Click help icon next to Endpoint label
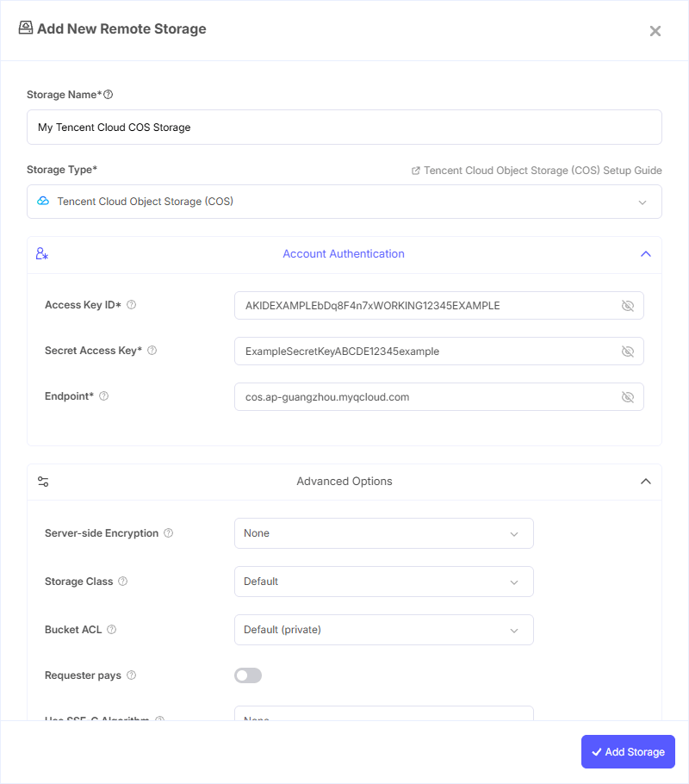Viewport: 689px width, 784px height. 104,396
